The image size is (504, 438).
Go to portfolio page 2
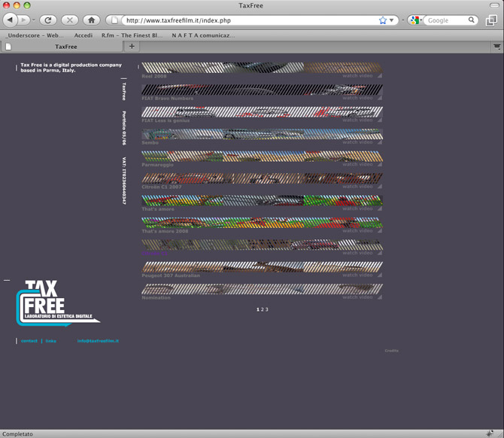point(263,310)
